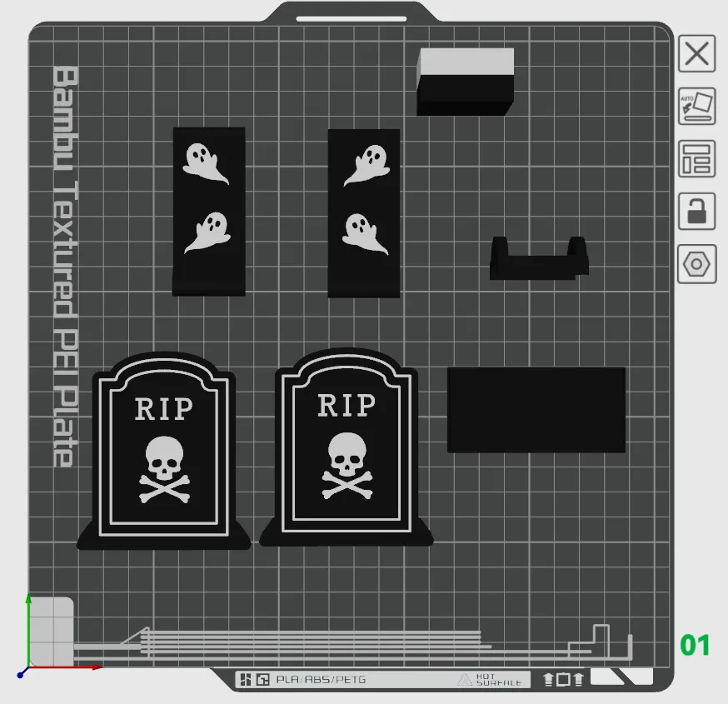
Task: Select the left ghost-decorated panel
Action: coord(208,210)
